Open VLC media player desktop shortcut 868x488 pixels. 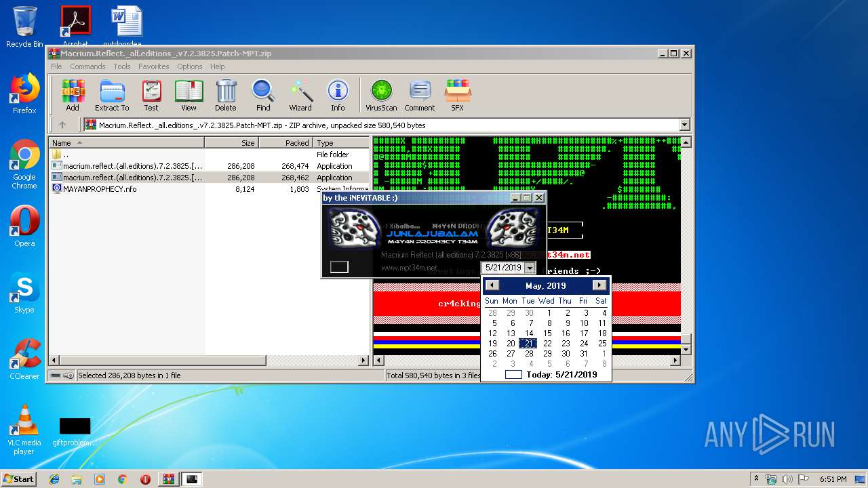coord(24,430)
